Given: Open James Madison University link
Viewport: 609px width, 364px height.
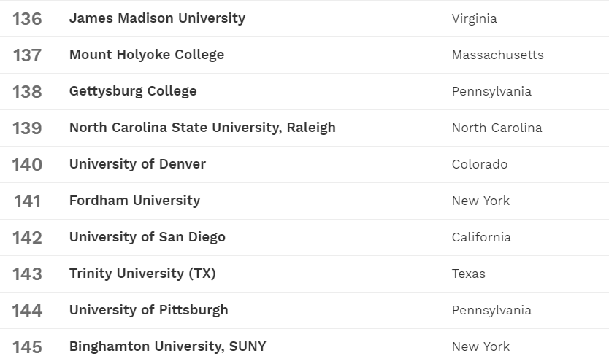Looking at the screenshot, I should (x=157, y=18).
